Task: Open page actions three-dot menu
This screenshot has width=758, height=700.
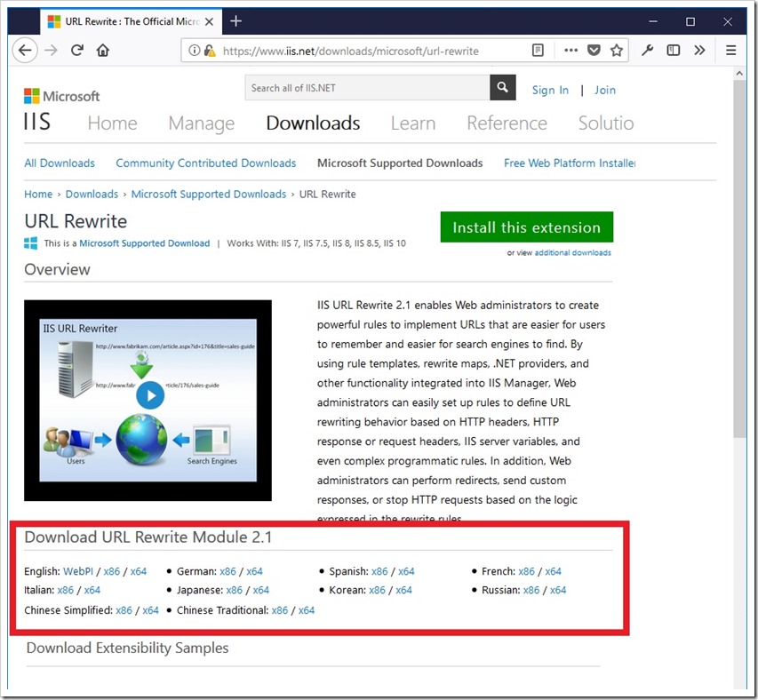Action: (x=570, y=51)
